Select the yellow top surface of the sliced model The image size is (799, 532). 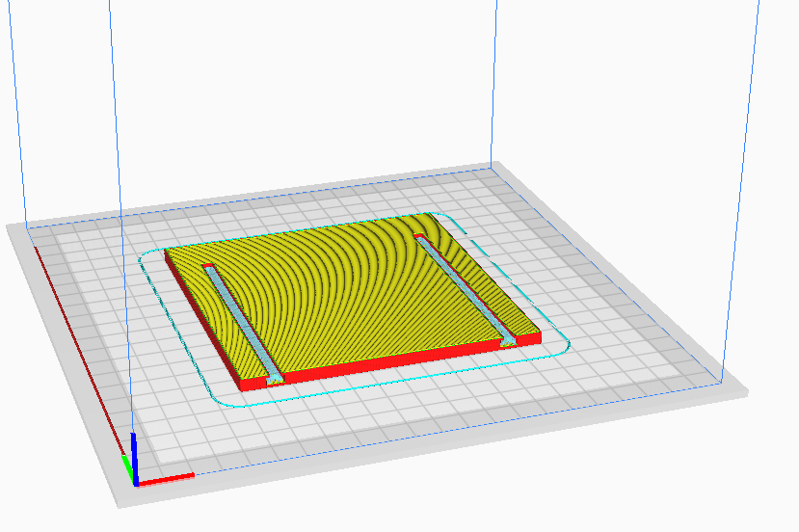[x=352, y=296]
